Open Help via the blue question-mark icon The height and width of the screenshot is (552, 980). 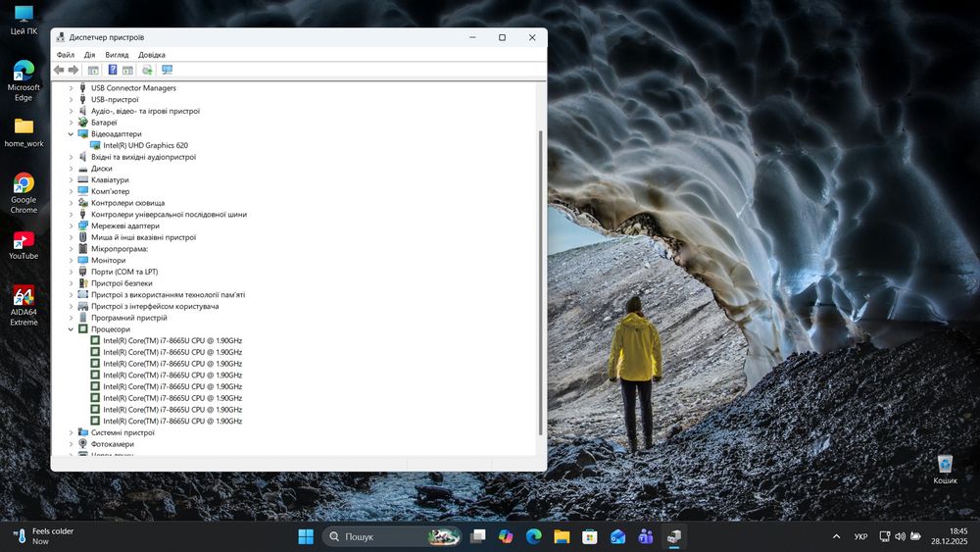point(113,70)
